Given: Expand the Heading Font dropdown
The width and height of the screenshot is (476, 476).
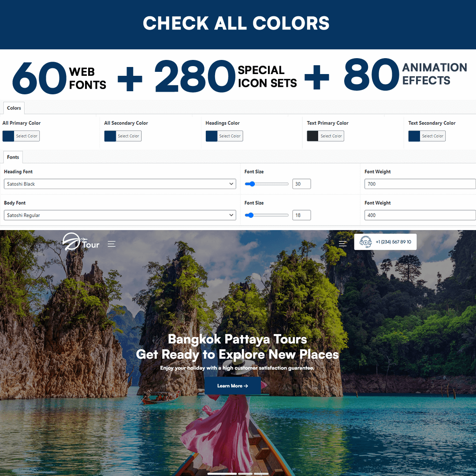Looking at the screenshot, I should tap(120, 184).
